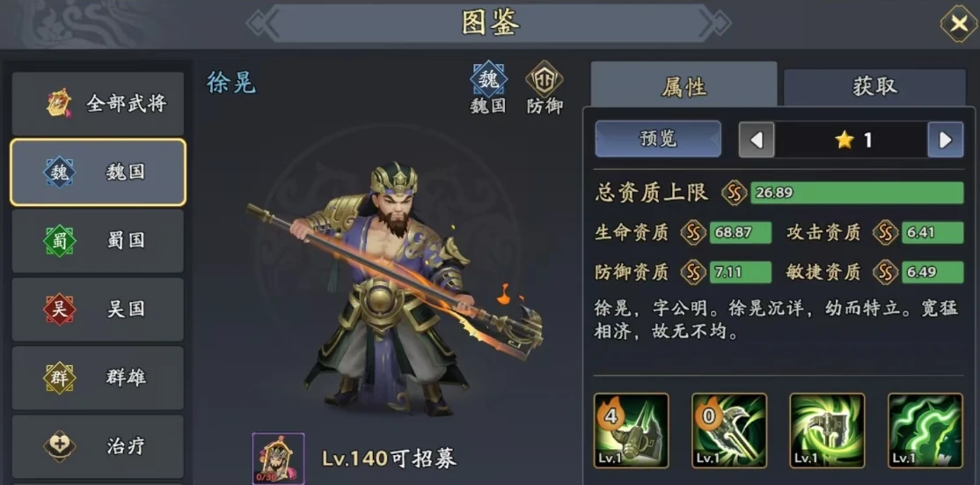Click the 总资质上限 green progress bar
This screenshot has width=980, height=485.
point(857,193)
